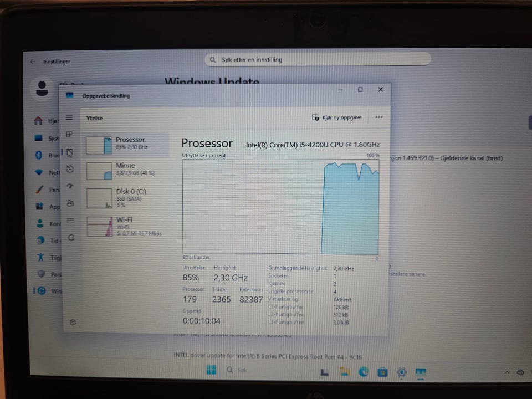Select the Wi-Fi performance entry
Viewport: 532px width, 399px height.
[127, 226]
